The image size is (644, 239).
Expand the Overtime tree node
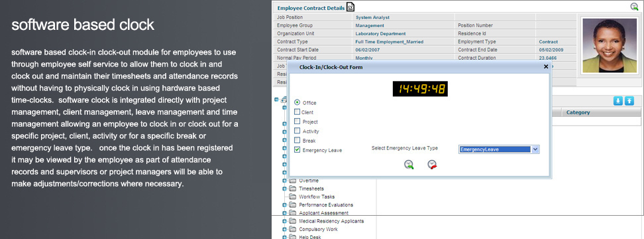pyautogui.click(x=284, y=181)
